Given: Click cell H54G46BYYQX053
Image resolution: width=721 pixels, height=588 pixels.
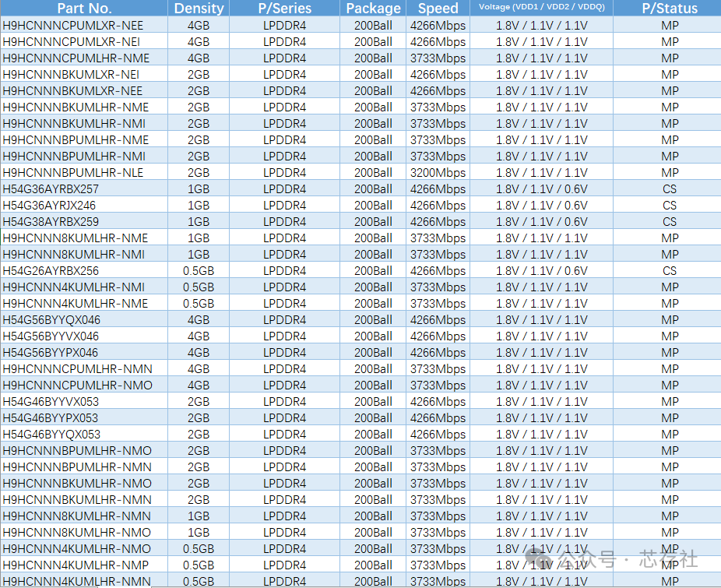Looking at the screenshot, I should coord(84,434).
